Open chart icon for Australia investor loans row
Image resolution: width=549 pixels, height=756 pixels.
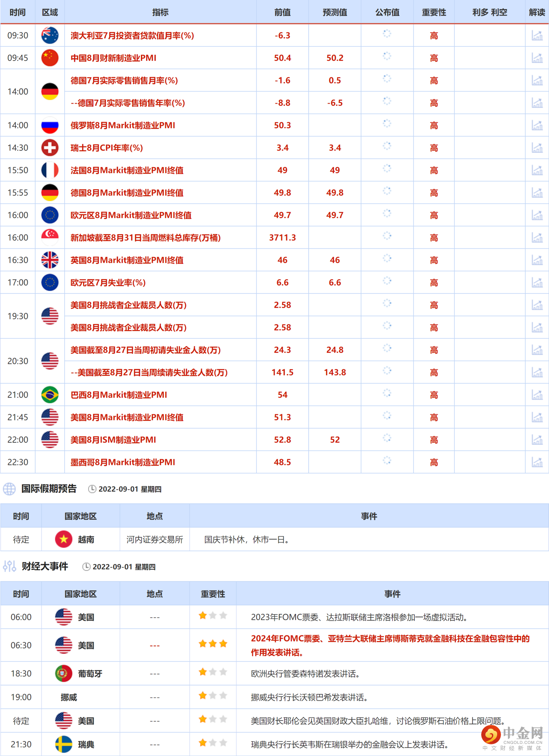point(537,35)
